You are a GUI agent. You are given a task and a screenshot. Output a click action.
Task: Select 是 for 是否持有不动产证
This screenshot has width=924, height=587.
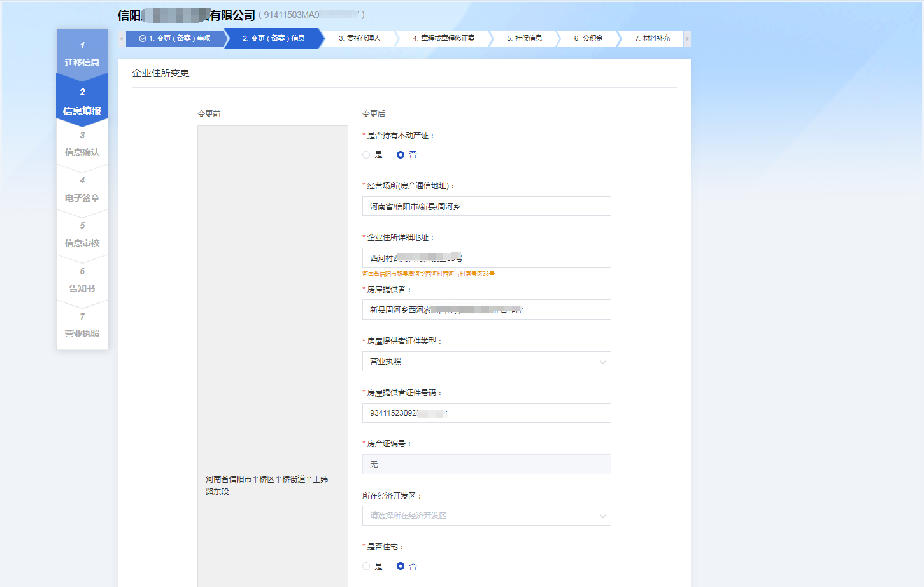tap(366, 155)
